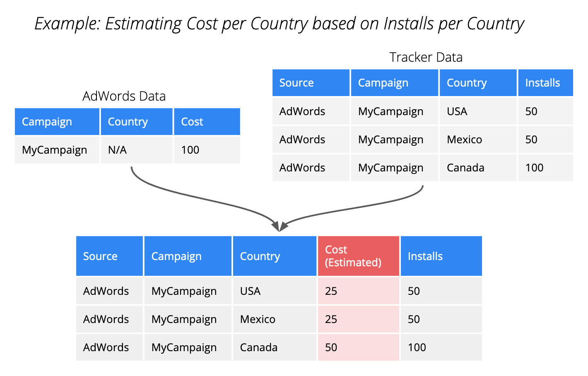This screenshot has width=588, height=376.
Task: Select the USA cell in Tracker Data table
Action: coord(478,111)
